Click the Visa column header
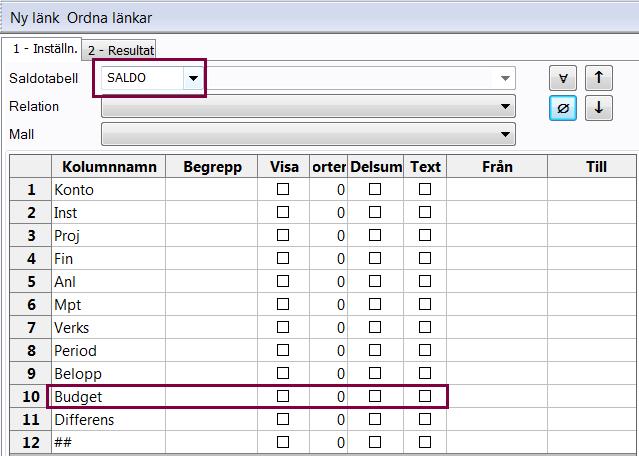639x456 pixels. [284, 166]
